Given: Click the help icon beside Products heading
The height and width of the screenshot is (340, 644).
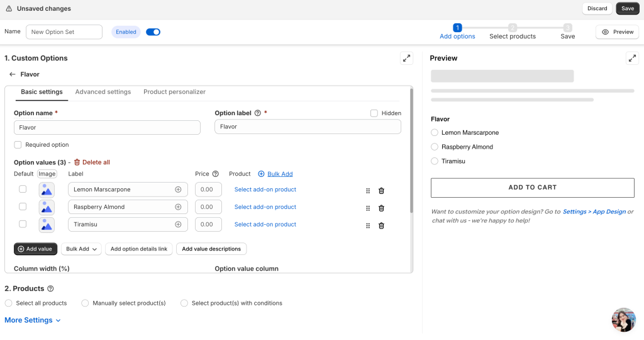Looking at the screenshot, I should [50, 288].
